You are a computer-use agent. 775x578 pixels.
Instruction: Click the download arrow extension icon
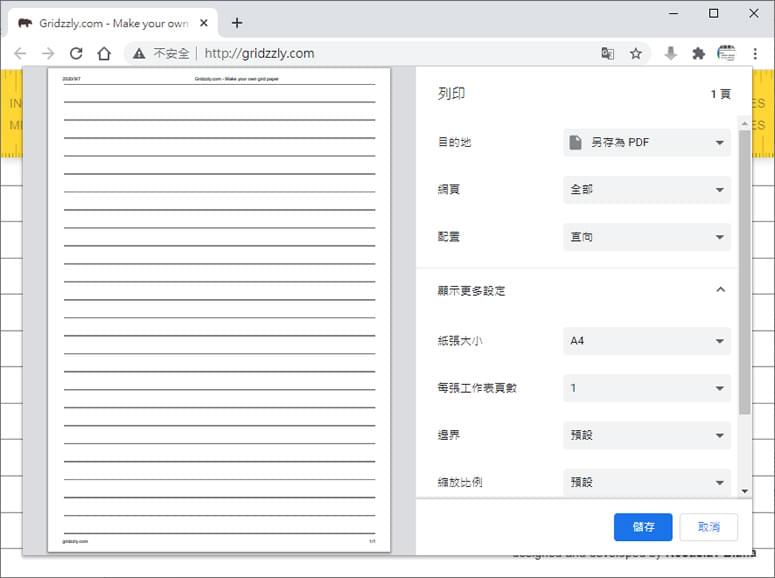pyautogui.click(x=670, y=53)
